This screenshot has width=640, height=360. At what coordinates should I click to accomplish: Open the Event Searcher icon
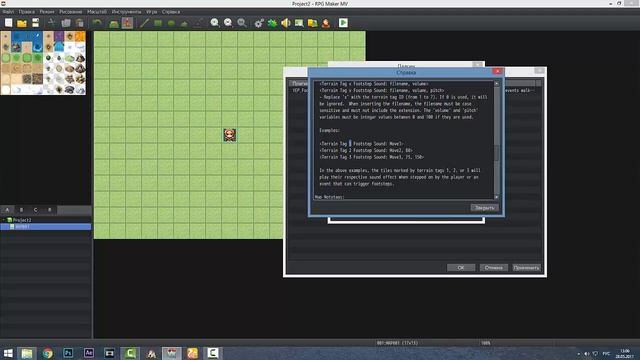pyautogui.click(x=299, y=23)
